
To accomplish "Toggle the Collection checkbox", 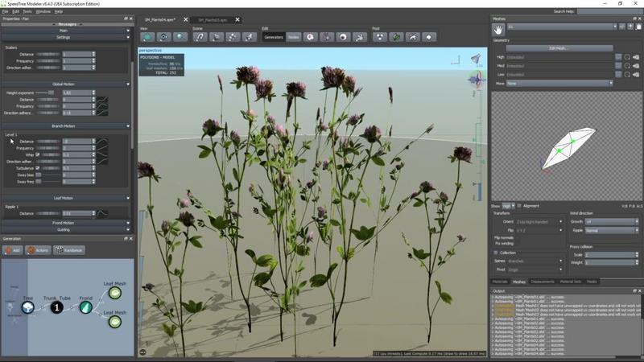I will pyautogui.click(x=496, y=253).
